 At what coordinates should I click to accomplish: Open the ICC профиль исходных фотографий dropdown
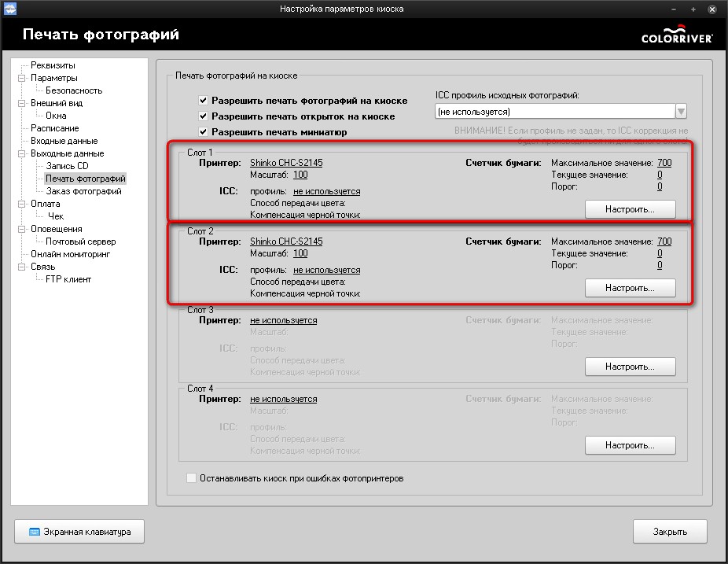click(681, 112)
